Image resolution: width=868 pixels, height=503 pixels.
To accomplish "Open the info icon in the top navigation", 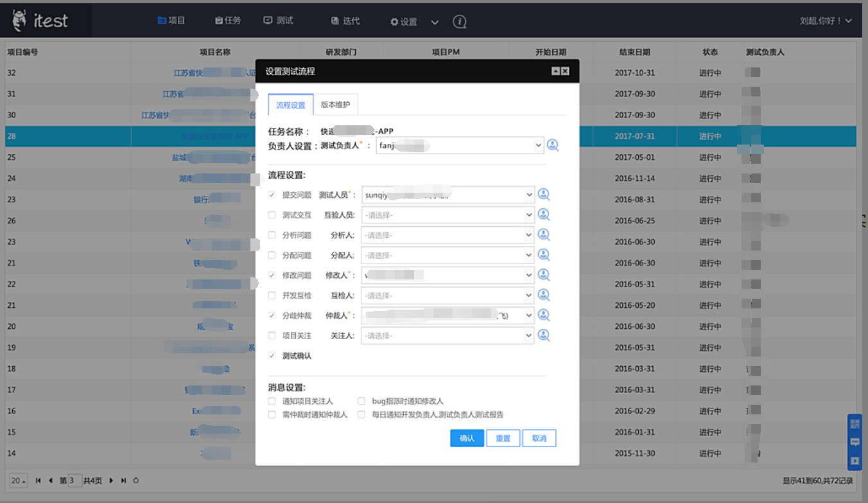I will pos(458,20).
